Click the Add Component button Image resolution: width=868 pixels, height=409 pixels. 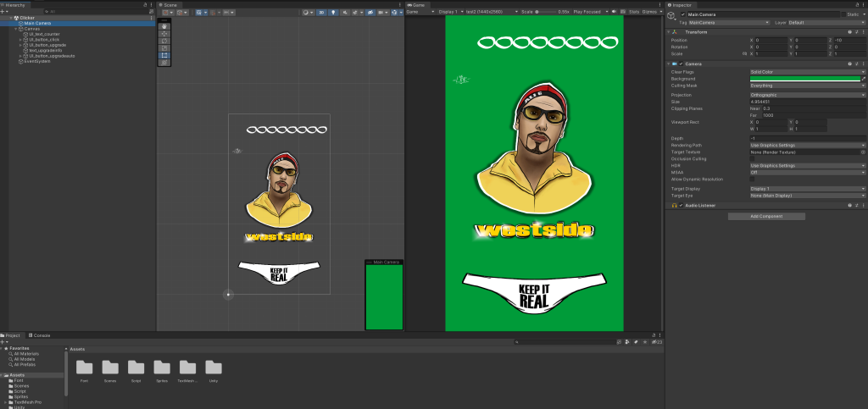(x=766, y=217)
